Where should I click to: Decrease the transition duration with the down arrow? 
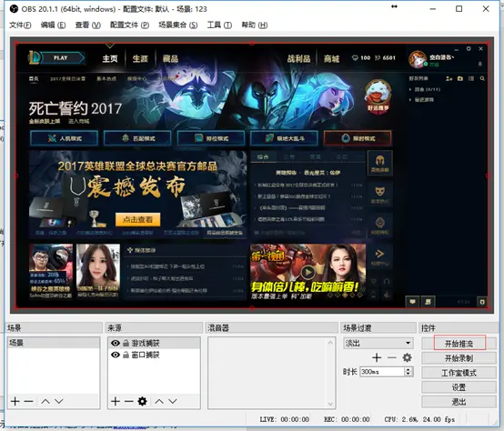[x=408, y=374]
